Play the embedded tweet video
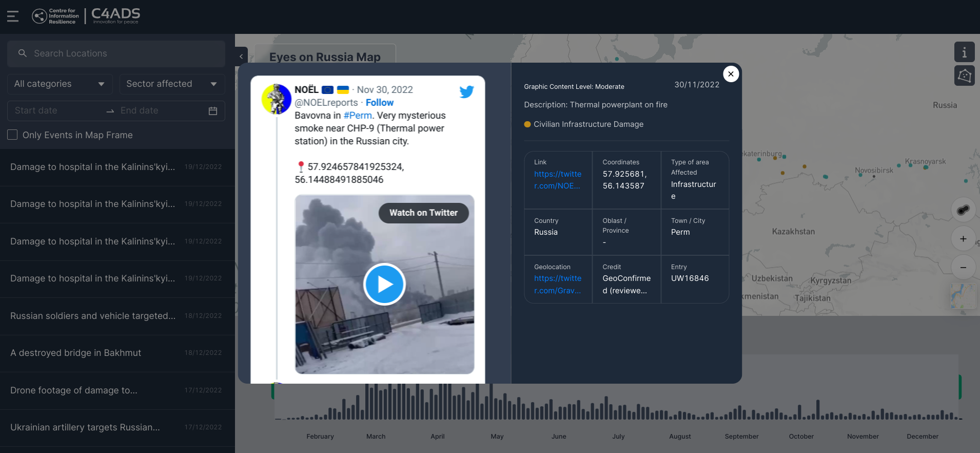This screenshot has height=453, width=980. click(384, 284)
